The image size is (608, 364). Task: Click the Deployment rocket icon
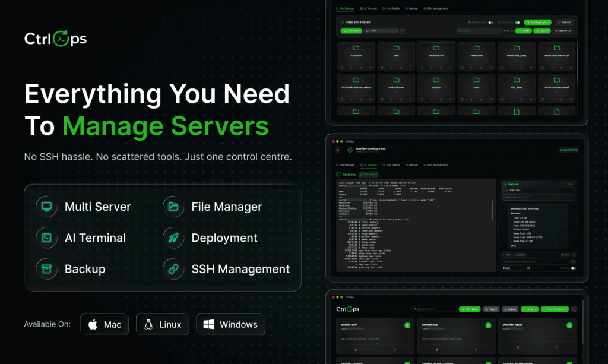[173, 238]
